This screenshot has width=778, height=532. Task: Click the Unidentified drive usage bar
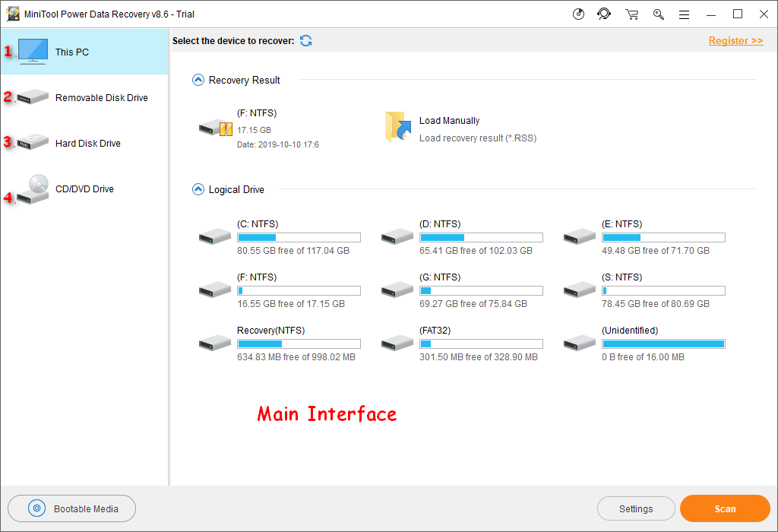coord(663,344)
